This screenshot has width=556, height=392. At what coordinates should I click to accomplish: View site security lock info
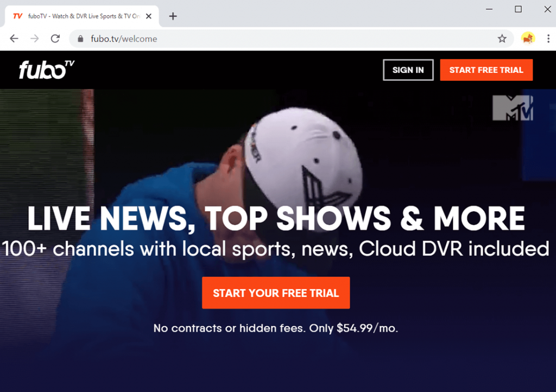click(x=80, y=39)
